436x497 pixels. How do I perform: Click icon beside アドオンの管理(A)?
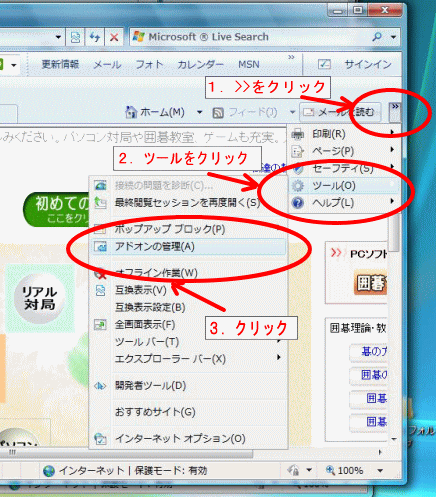[100, 247]
